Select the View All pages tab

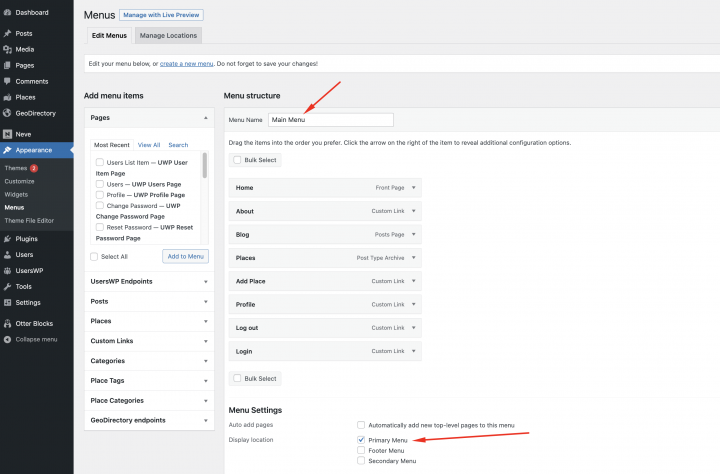click(x=148, y=145)
